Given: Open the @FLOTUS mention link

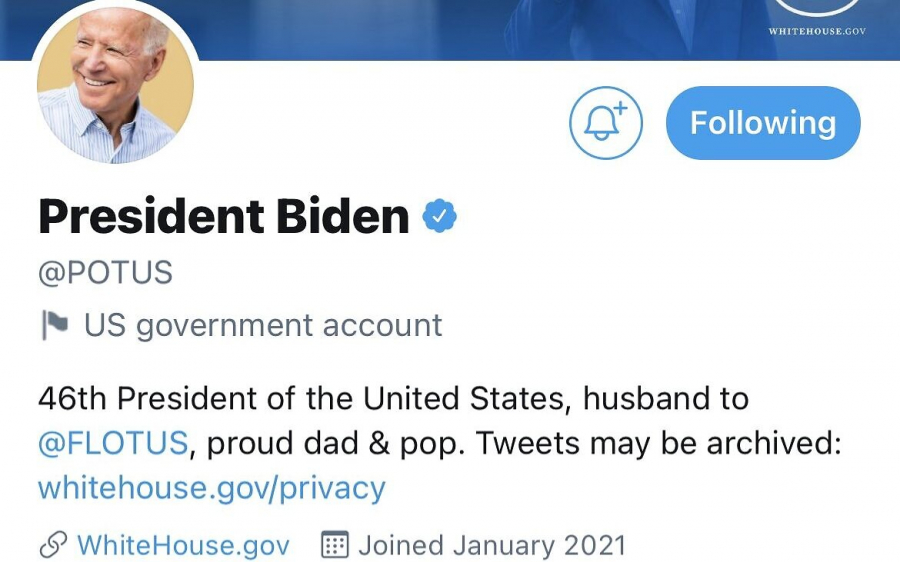Looking at the screenshot, I should tap(112, 443).
